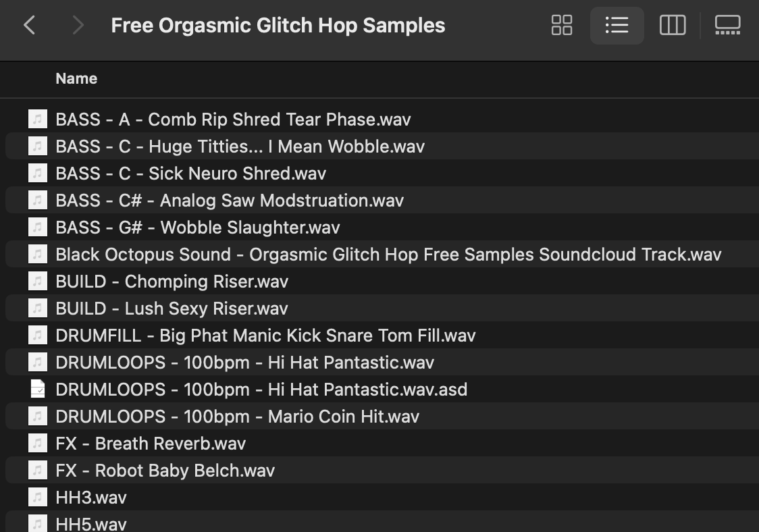Select BUILD - Chomping Riser.wav
The image size is (759, 532).
coord(172,282)
